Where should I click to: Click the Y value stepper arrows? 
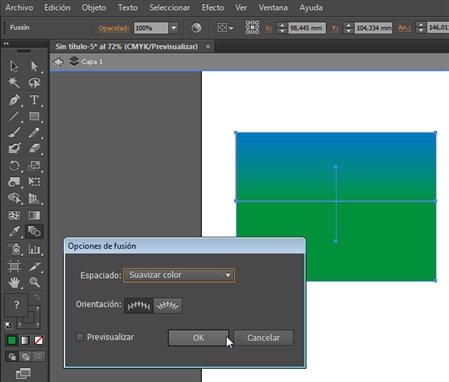(348, 28)
